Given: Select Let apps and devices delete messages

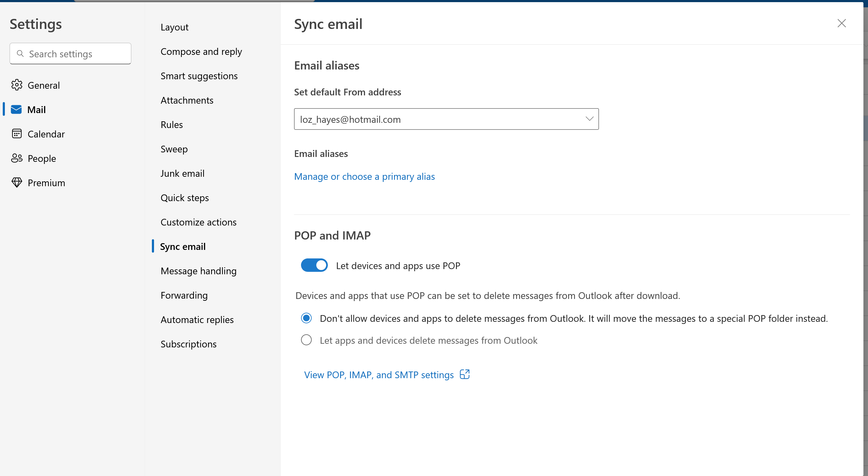Looking at the screenshot, I should coord(306,340).
